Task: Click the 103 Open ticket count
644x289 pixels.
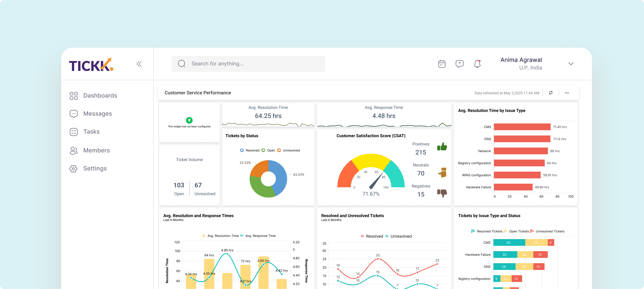Action: tap(179, 185)
